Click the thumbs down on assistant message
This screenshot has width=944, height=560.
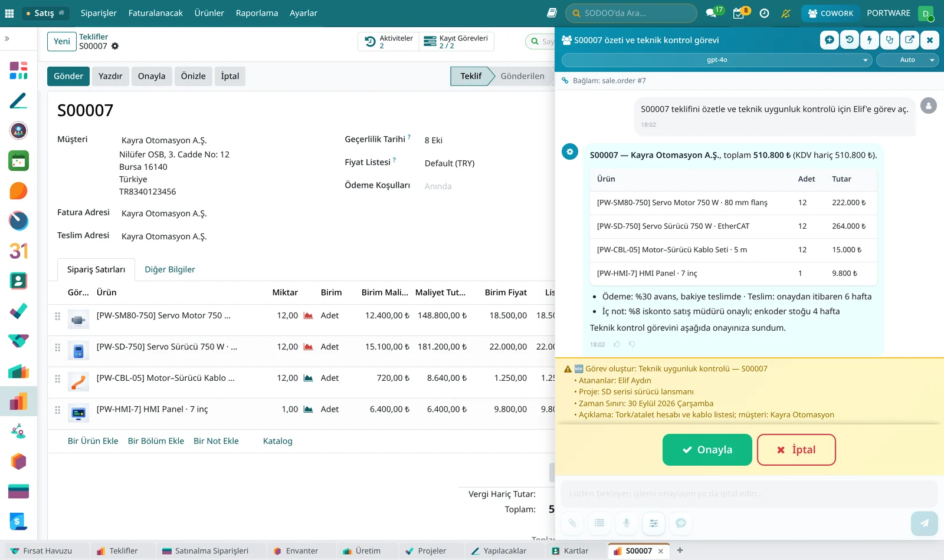632,344
